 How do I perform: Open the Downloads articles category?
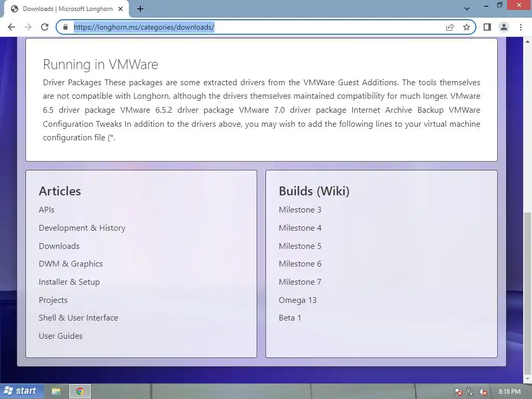pyautogui.click(x=59, y=246)
